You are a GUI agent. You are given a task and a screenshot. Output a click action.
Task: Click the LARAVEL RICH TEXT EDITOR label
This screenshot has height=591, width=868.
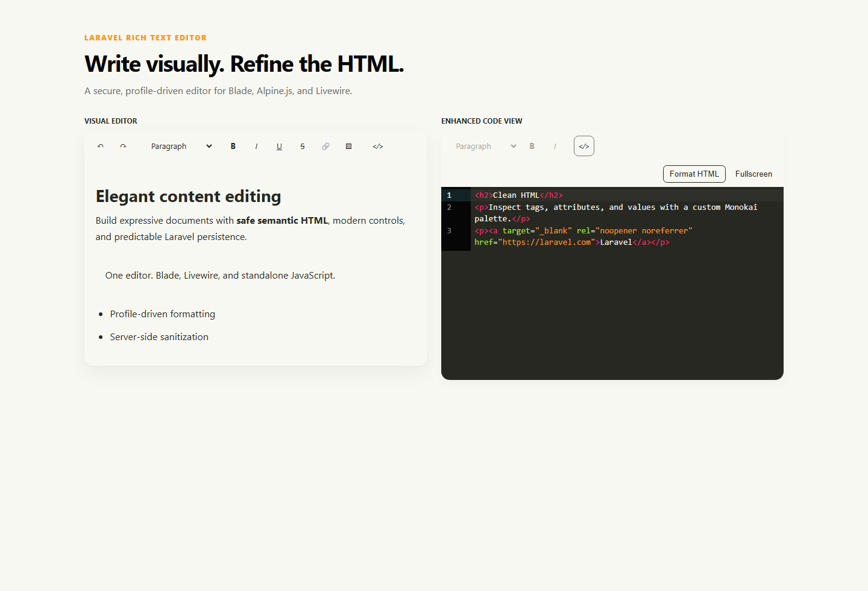pyautogui.click(x=145, y=38)
